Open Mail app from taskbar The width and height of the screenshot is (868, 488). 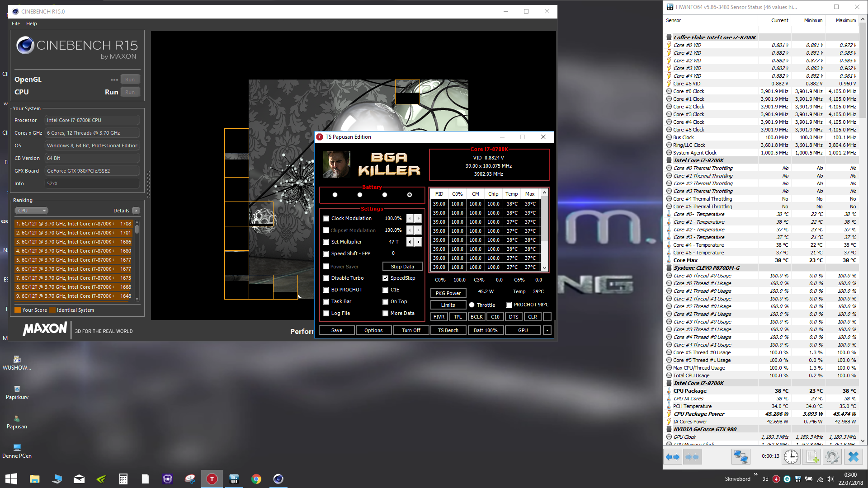pyautogui.click(x=79, y=479)
